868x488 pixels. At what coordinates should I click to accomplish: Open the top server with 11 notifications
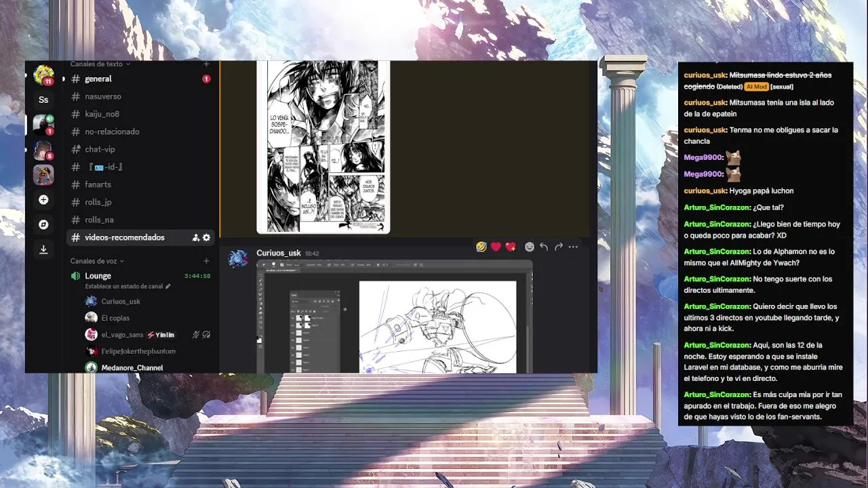pos(43,75)
